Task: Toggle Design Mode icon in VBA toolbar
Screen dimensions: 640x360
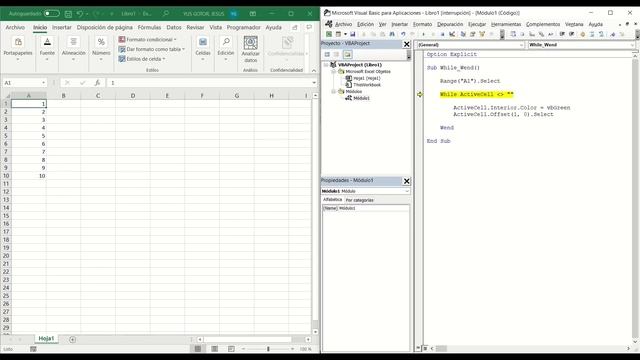Action: pos(452,34)
